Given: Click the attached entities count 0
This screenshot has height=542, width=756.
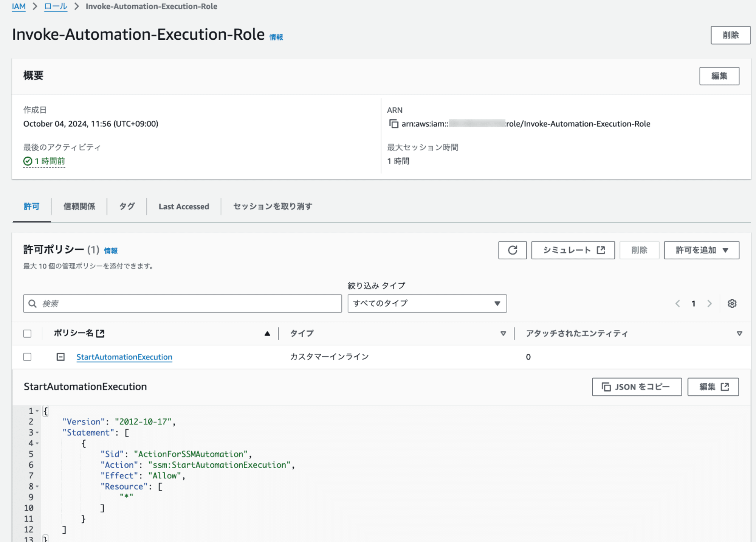Looking at the screenshot, I should tap(528, 357).
